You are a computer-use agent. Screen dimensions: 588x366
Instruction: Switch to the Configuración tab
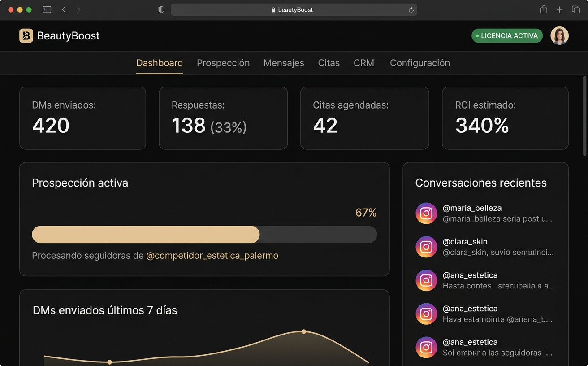point(420,63)
